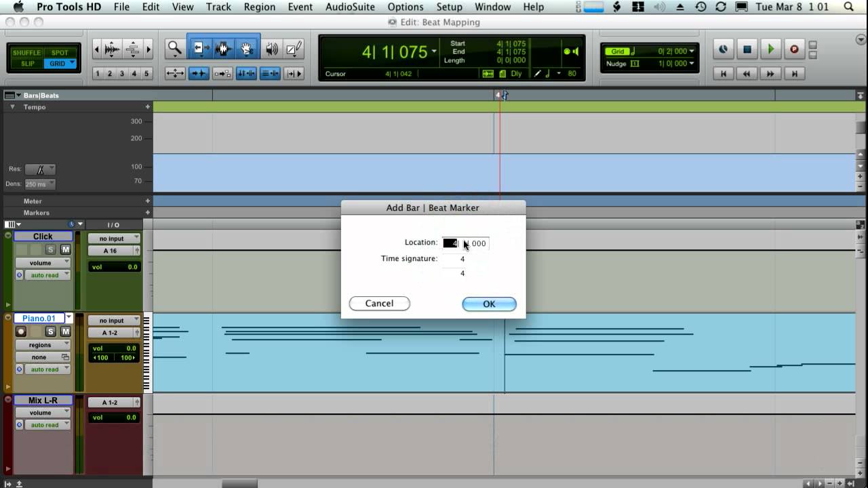
Task: Record-enable the Piano.01 track
Action: point(21,331)
